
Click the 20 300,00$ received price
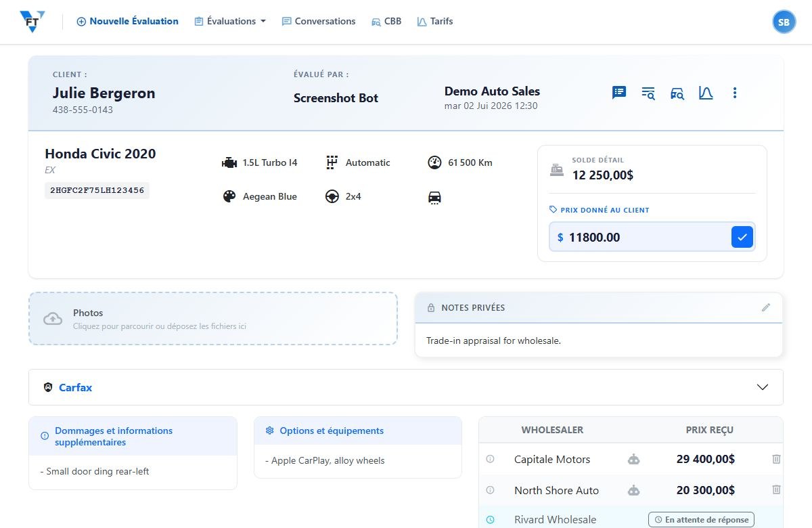(x=706, y=491)
